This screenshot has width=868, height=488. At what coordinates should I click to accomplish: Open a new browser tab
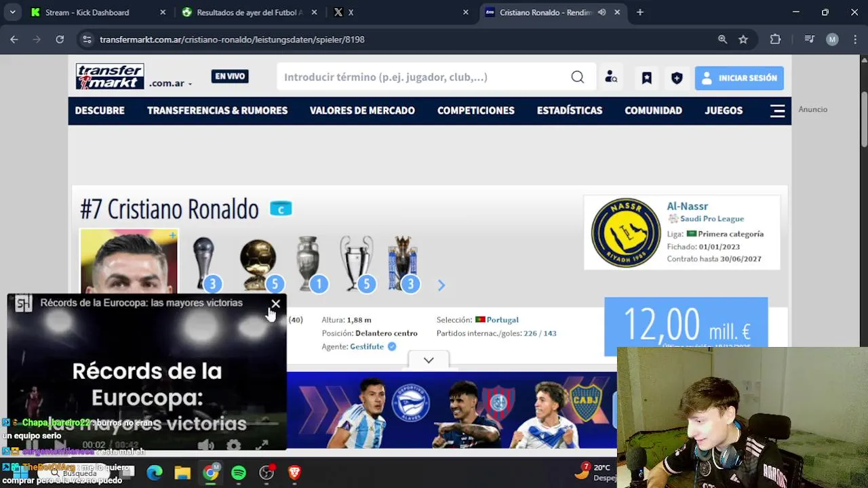point(639,12)
